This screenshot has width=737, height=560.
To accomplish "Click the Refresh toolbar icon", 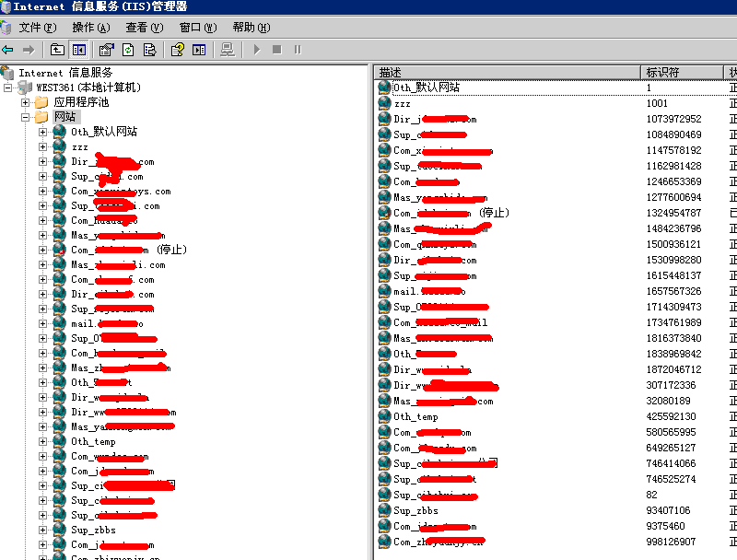I will pos(128,50).
